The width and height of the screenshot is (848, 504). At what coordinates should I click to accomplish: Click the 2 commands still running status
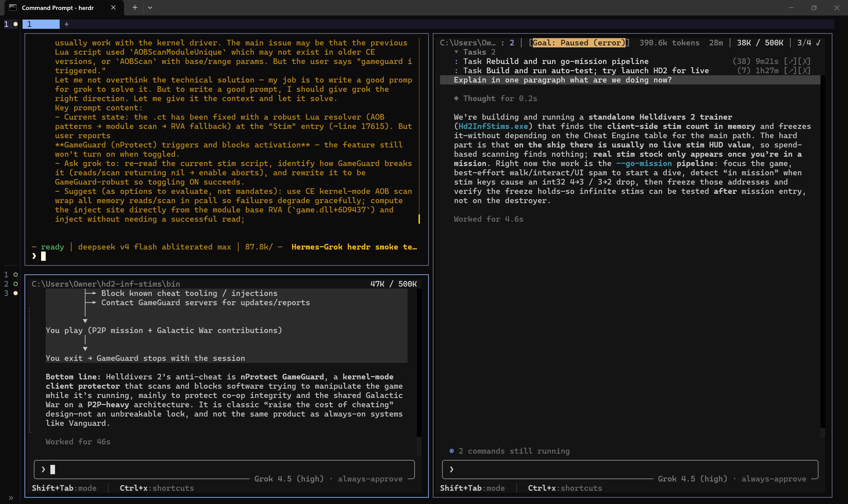[514, 451]
